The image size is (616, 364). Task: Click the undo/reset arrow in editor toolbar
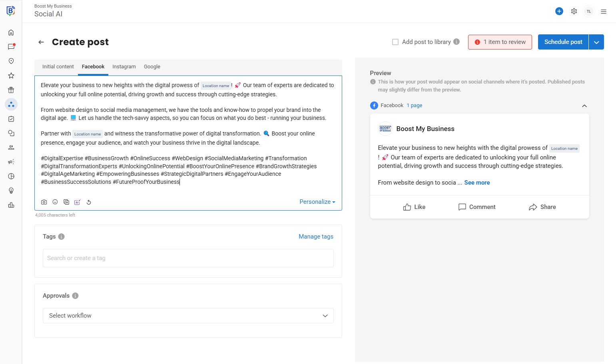pyautogui.click(x=89, y=202)
